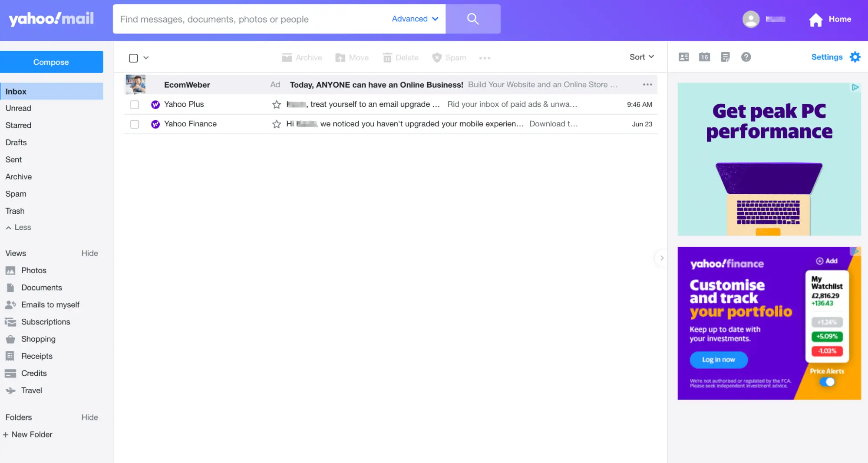The height and width of the screenshot is (463, 868).
Task: Open the Emails to myself view icon
Action: tap(10, 304)
